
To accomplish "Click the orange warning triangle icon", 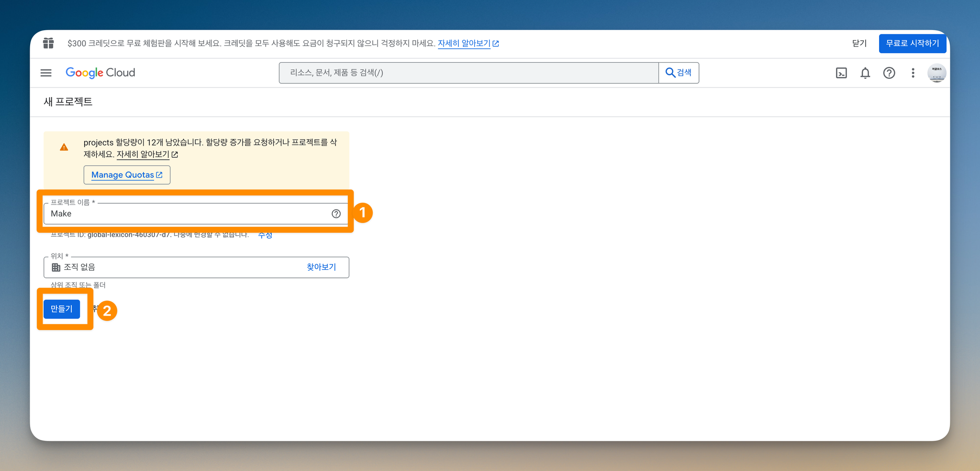I will 64,147.
